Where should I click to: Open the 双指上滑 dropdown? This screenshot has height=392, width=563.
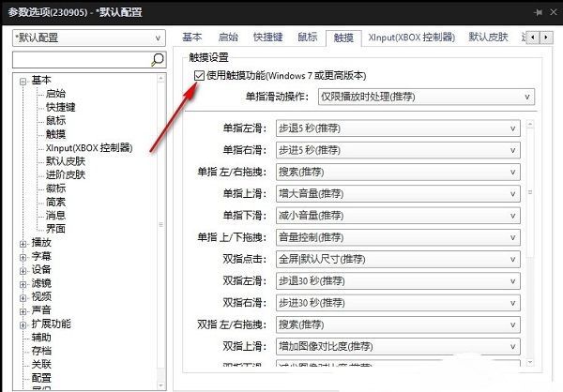[x=398, y=346]
